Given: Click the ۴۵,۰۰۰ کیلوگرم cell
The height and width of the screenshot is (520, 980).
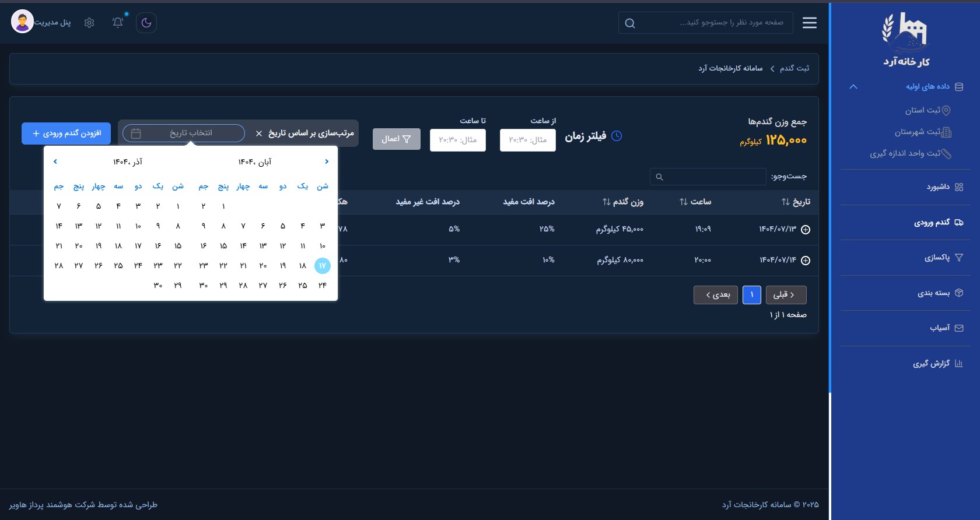Looking at the screenshot, I should pyautogui.click(x=619, y=230).
